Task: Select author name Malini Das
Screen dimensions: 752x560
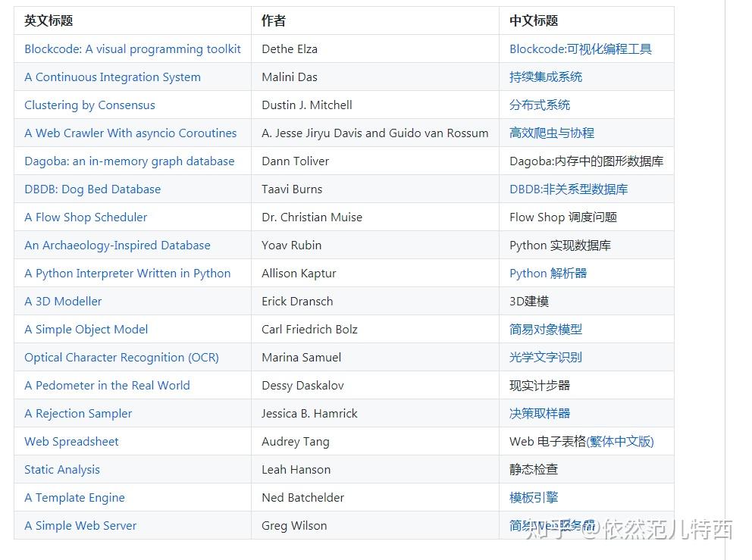Action: pos(290,77)
